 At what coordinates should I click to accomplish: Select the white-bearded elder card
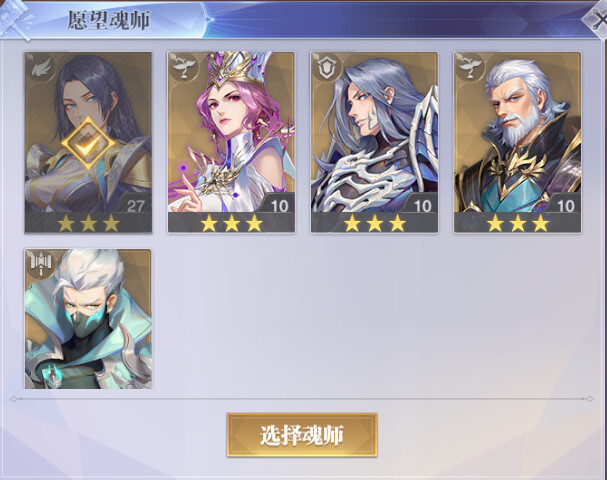pyautogui.click(x=518, y=142)
